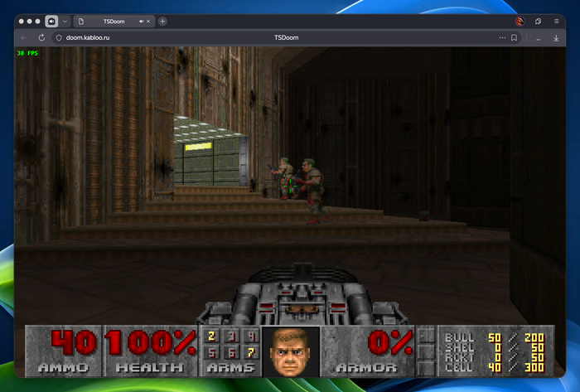Reload the doom.kabloo.ru page
The image size is (580, 392).
click(x=41, y=37)
